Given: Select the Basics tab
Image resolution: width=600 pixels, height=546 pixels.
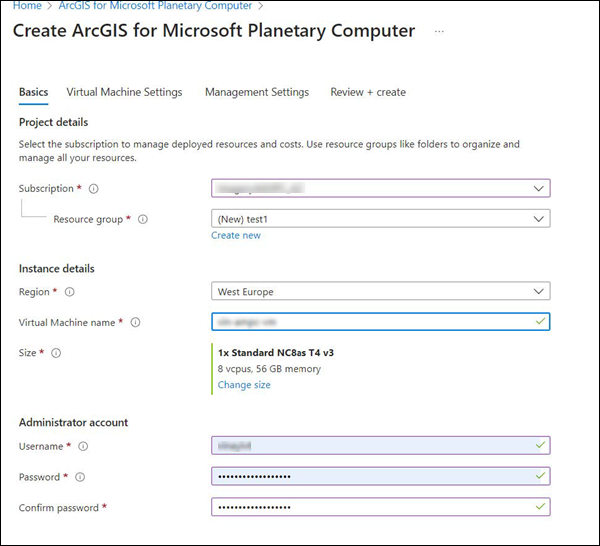Looking at the screenshot, I should point(34,92).
